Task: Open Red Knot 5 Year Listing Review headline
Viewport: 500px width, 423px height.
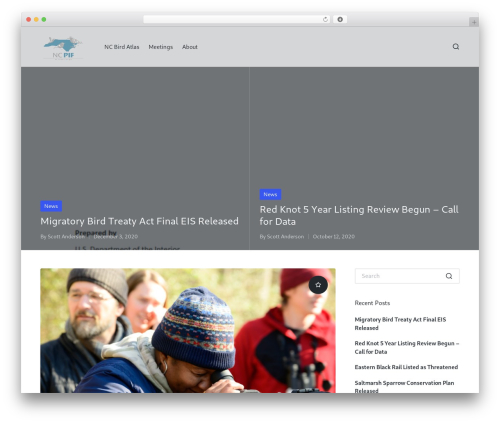Action: [x=359, y=215]
